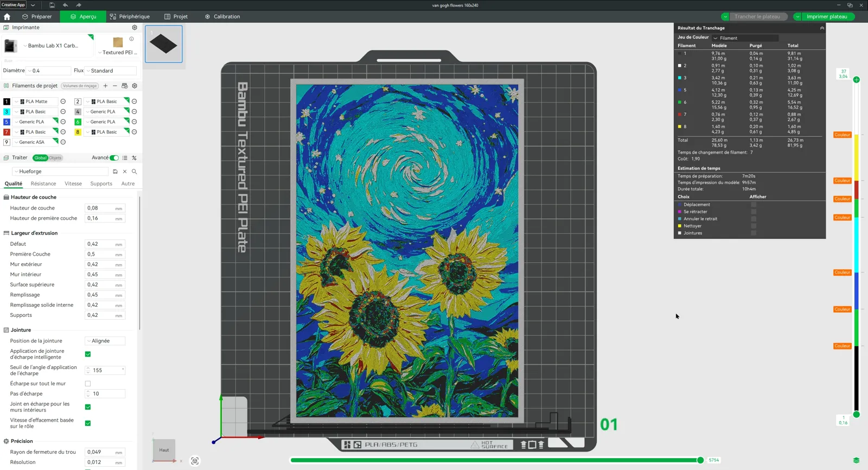Show plate type info icon
Screen dimensions: 868x470
(x=131, y=39)
